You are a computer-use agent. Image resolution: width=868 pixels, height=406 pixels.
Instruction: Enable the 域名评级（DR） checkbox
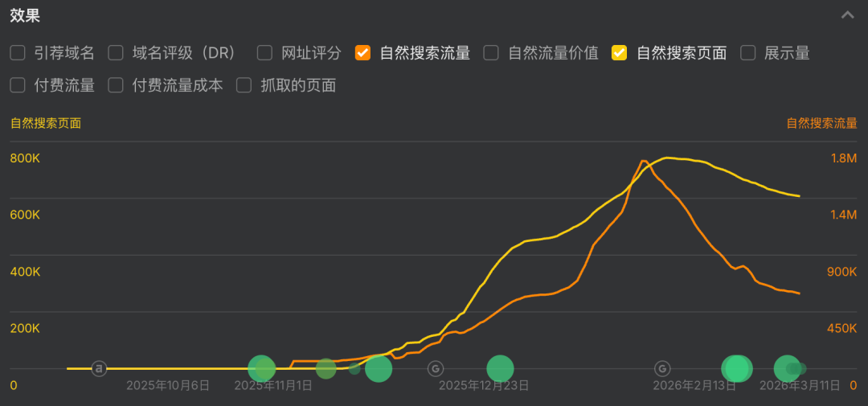(x=116, y=53)
